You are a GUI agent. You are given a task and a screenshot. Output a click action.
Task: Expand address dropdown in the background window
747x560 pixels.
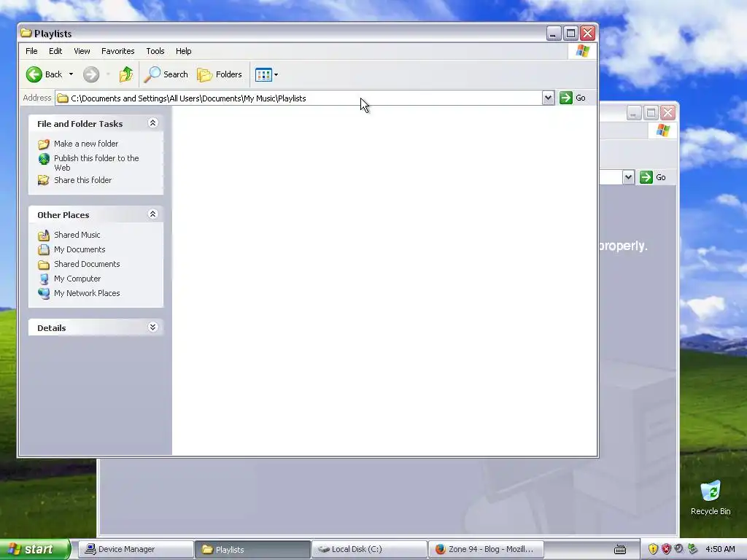(x=628, y=177)
